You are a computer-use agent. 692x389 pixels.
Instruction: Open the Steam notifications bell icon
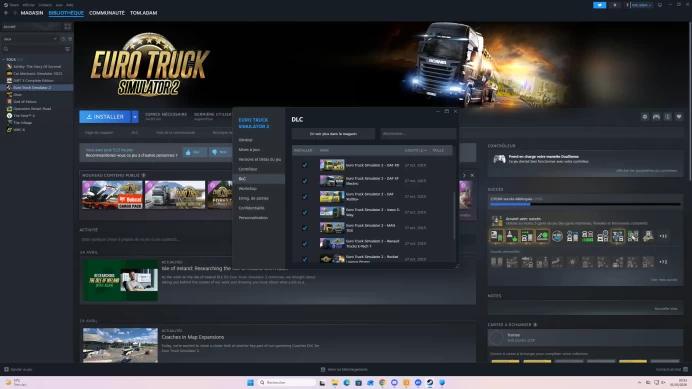(615, 5)
